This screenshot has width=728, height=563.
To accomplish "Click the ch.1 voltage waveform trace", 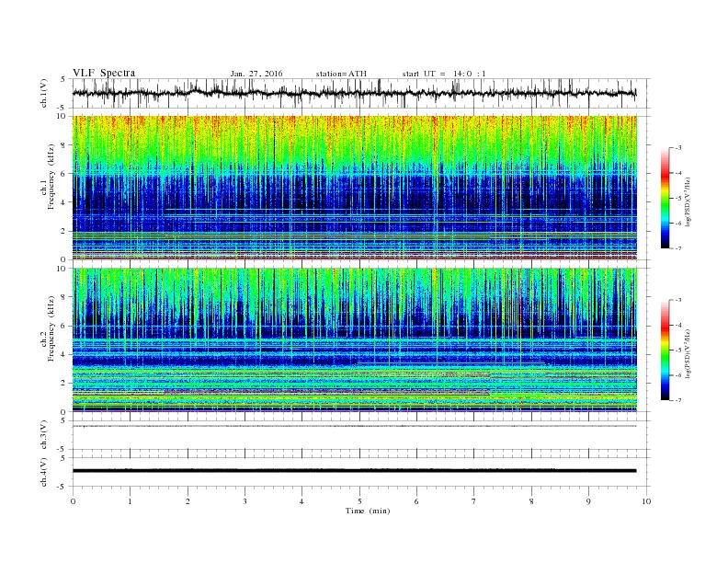I will tap(354, 93).
